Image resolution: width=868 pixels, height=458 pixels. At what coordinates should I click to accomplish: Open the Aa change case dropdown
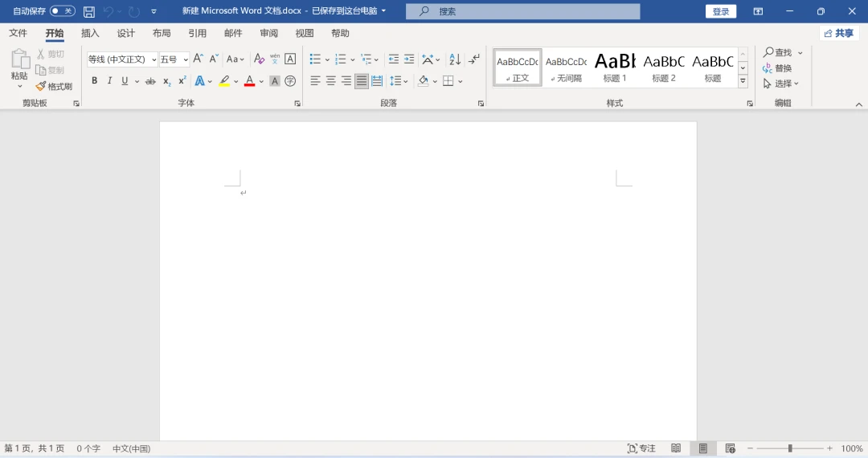(235, 59)
